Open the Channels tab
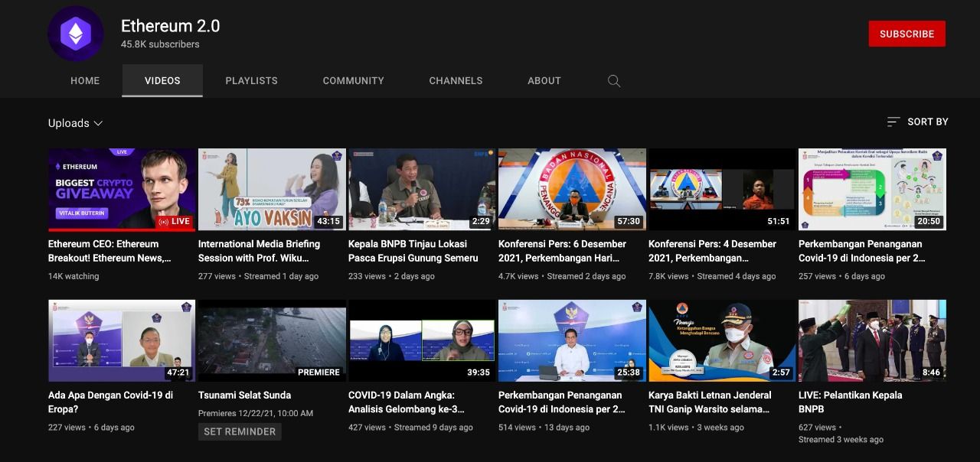This screenshot has height=462, width=980. tap(456, 80)
